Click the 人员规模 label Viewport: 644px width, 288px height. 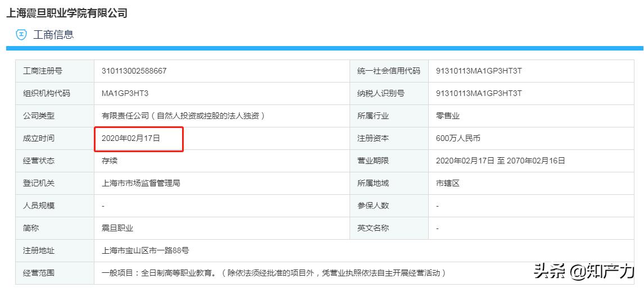pyautogui.click(x=39, y=206)
